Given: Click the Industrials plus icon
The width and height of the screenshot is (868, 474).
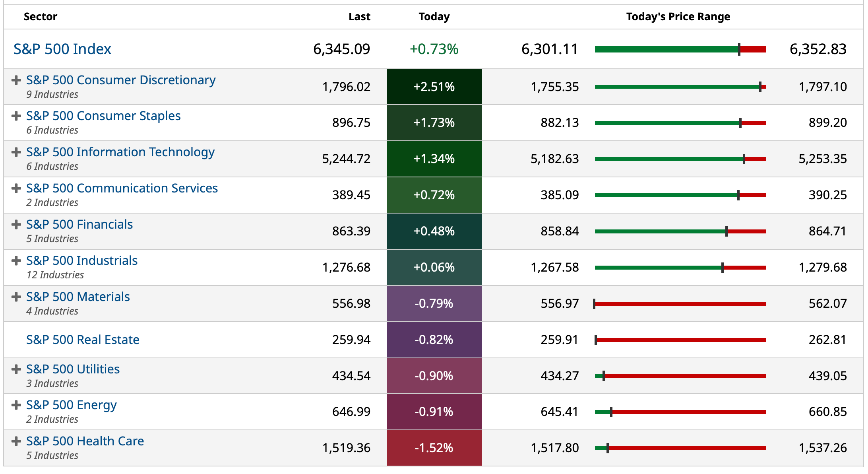Looking at the screenshot, I should pyautogui.click(x=16, y=261).
